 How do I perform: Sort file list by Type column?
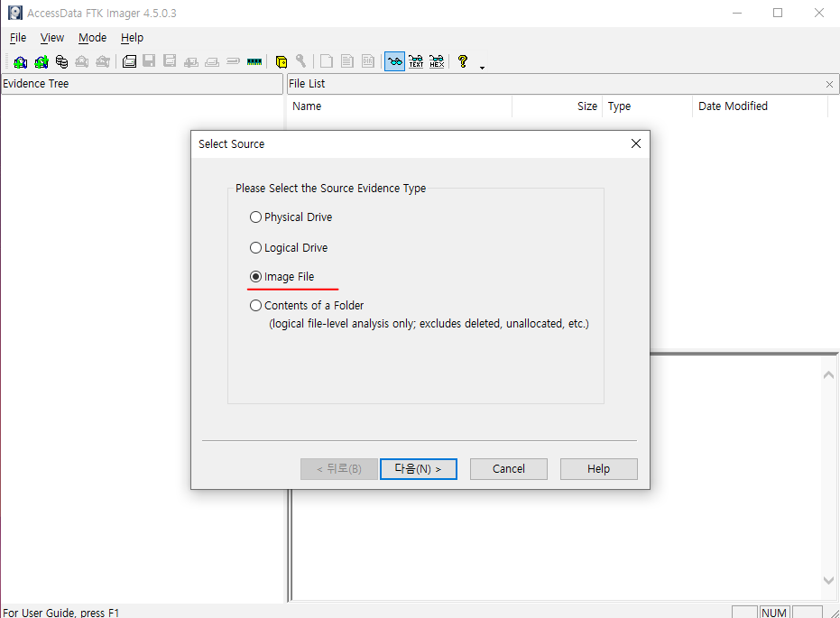[x=647, y=106]
